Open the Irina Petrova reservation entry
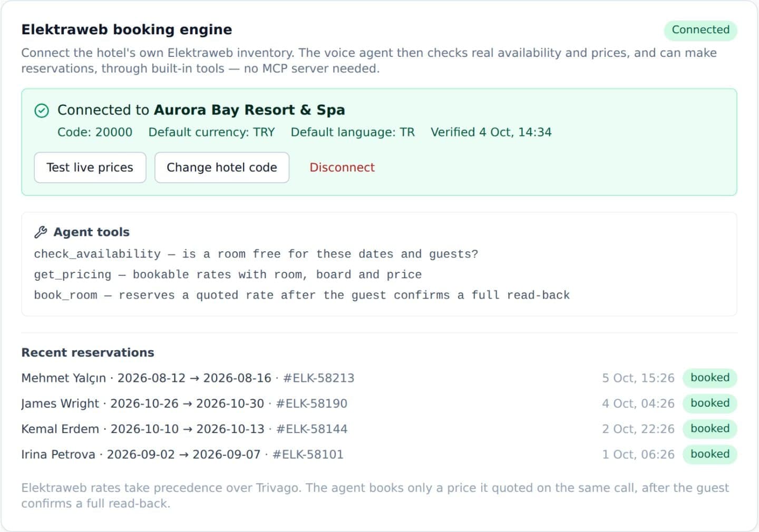This screenshot has width=759, height=532. coord(379,454)
